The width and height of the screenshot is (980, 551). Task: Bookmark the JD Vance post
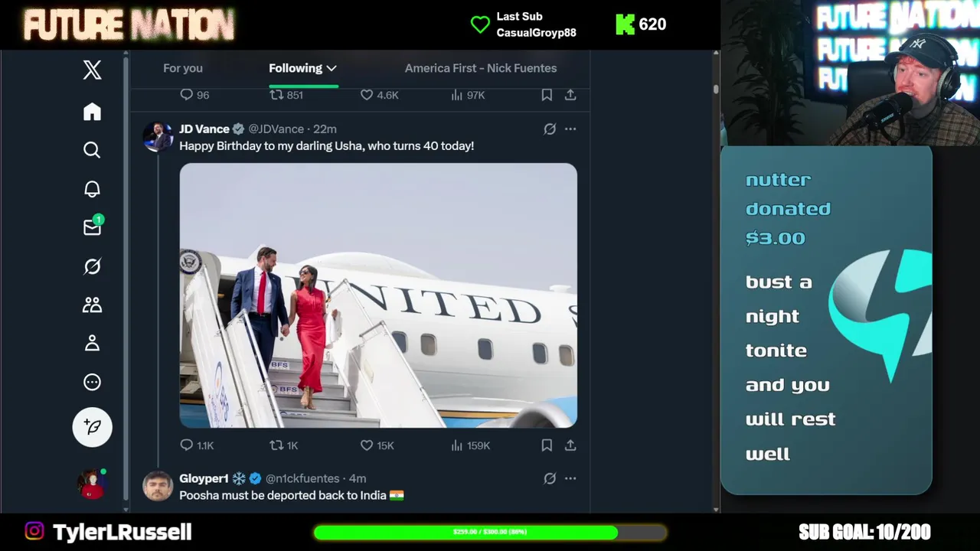[x=547, y=445]
